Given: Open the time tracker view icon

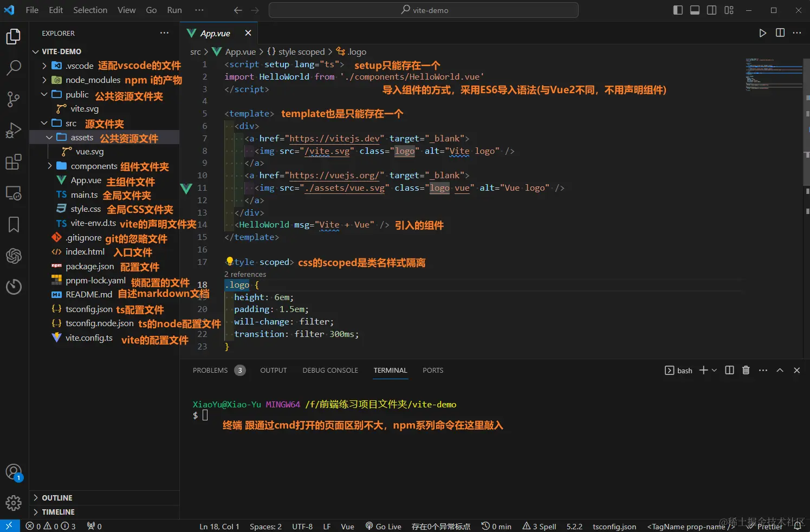Looking at the screenshot, I should click(14, 287).
